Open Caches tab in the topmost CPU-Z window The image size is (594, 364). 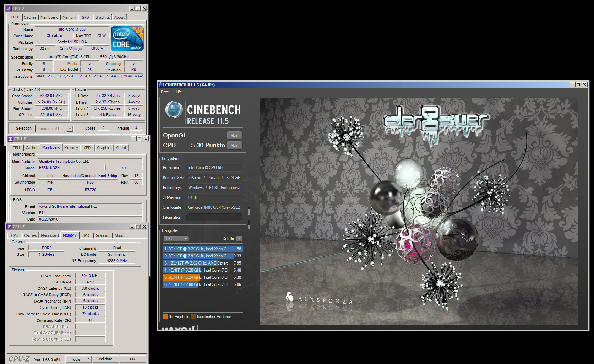(x=30, y=17)
